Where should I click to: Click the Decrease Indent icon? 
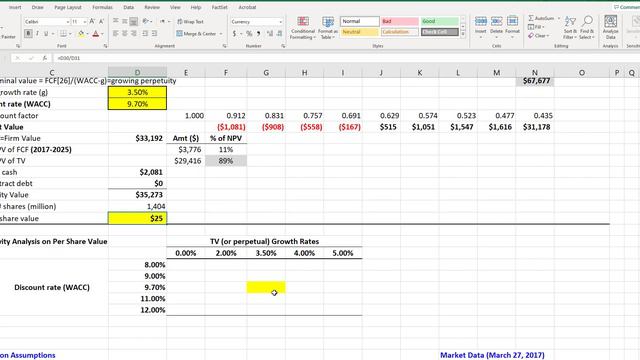pyautogui.click(x=145, y=33)
